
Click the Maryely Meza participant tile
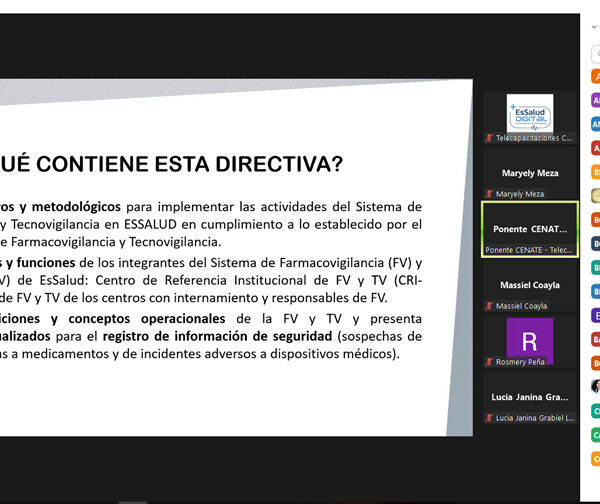click(530, 173)
